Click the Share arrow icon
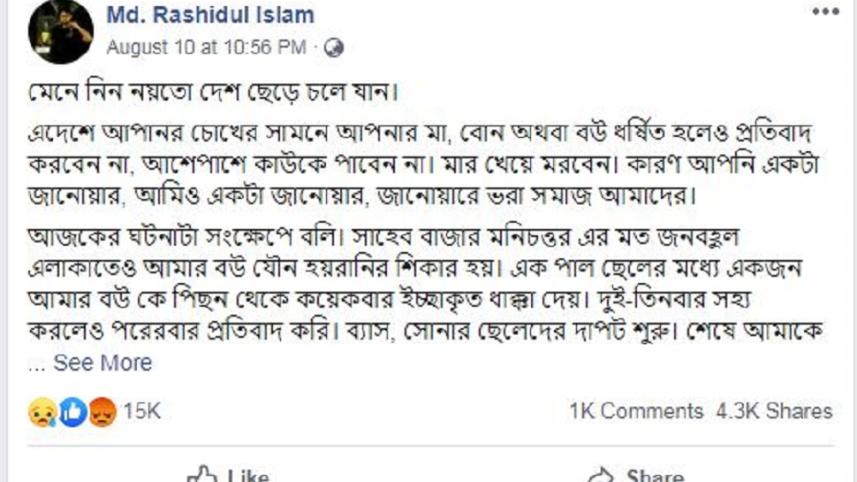 tap(602, 474)
